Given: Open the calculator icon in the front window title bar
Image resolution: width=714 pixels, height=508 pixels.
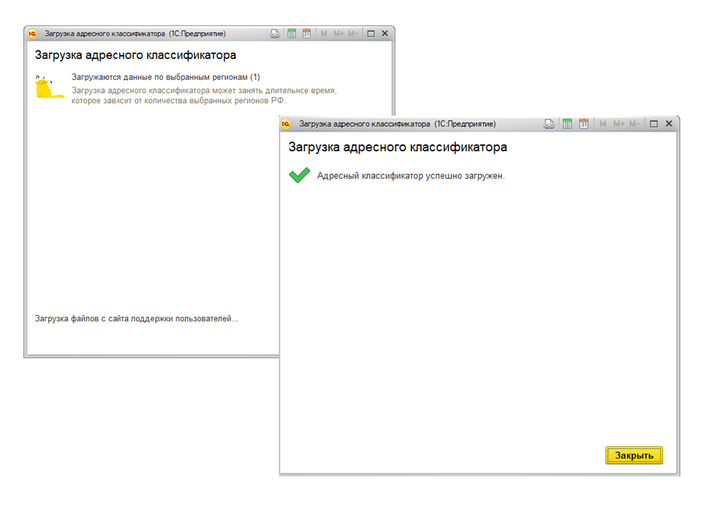Looking at the screenshot, I should tap(567, 124).
